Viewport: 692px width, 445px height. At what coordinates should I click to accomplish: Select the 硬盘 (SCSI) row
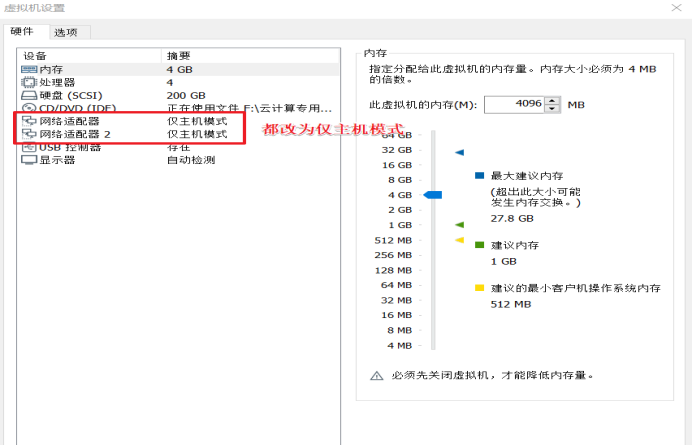(x=179, y=95)
